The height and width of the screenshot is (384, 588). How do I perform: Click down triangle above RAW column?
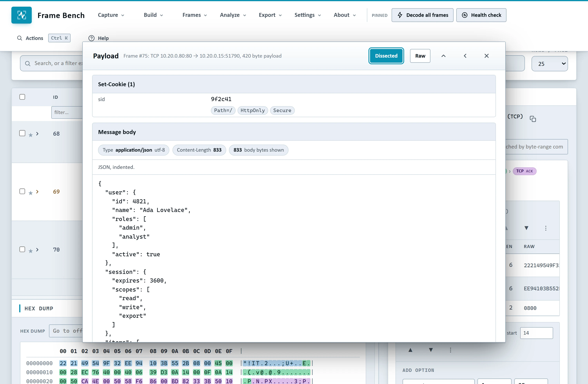pos(526,228)
